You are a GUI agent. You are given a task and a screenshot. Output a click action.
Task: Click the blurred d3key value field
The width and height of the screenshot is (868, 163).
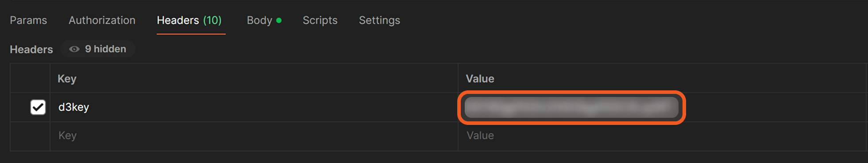(x=571, y=108)
